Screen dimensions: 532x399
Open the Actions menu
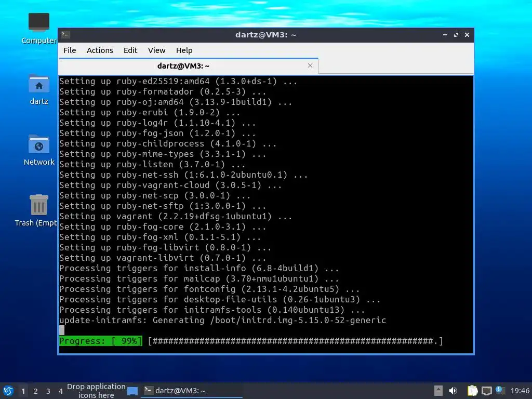tap(100, 50)
